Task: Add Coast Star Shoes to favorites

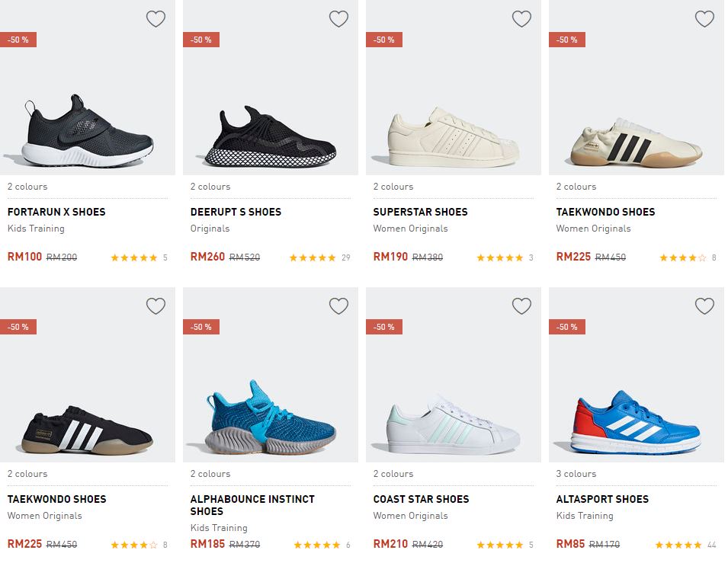Action: [x=521, y=306]
